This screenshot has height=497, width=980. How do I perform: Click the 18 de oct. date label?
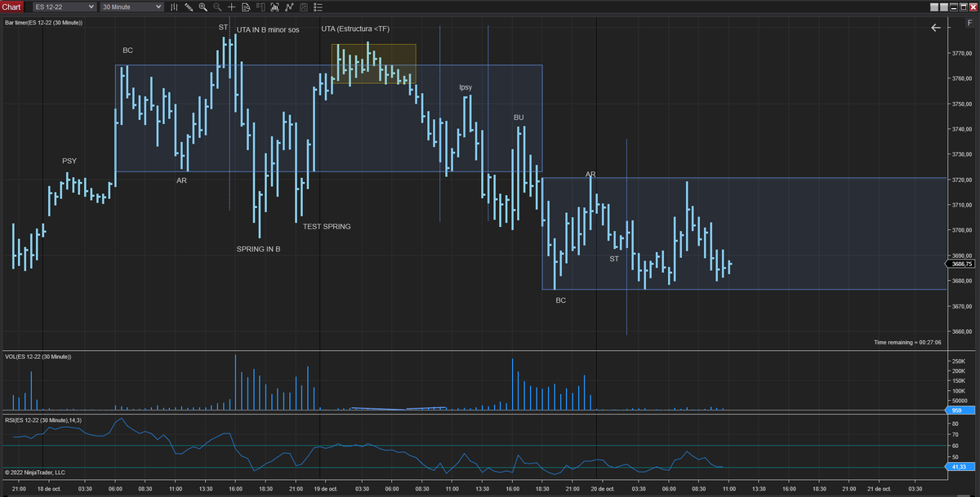click(49, 488)
